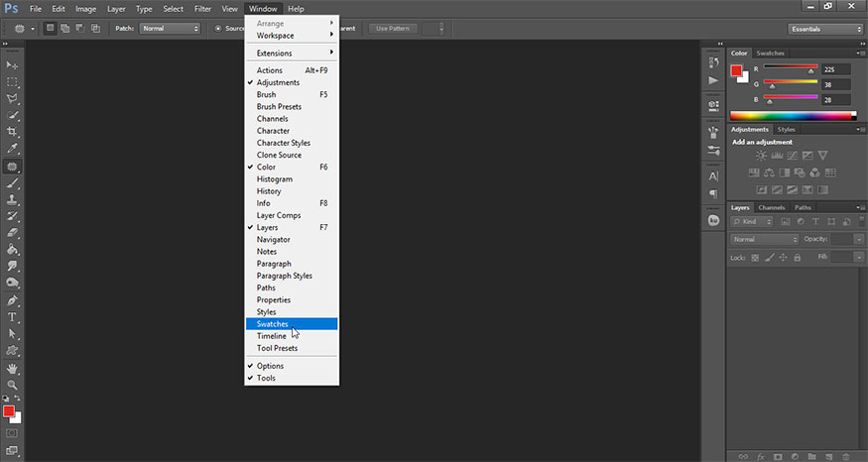Uncheck Adjustments in Window menu
Screen dimensions: 868x462
278,82
